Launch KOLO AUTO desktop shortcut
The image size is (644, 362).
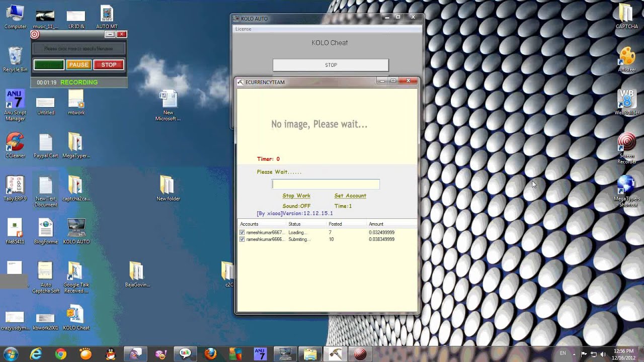76,231
